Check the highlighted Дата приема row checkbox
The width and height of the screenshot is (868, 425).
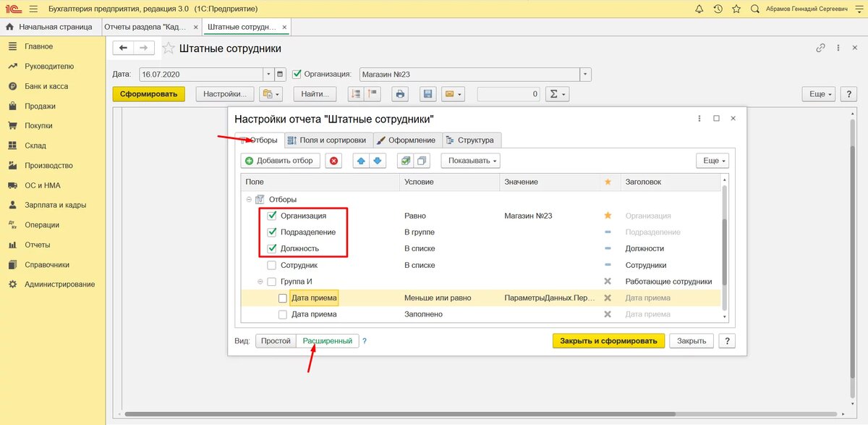coord(283,298)
